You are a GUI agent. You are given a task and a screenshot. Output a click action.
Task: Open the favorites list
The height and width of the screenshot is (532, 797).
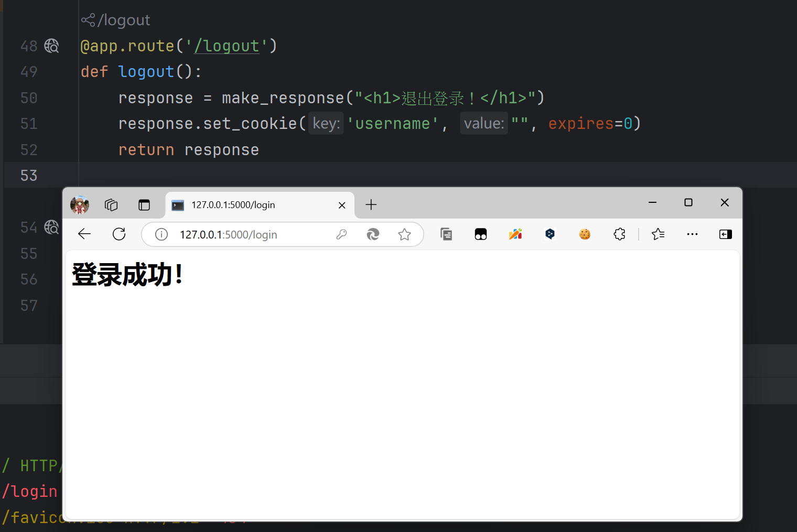[x=658, y=234]
